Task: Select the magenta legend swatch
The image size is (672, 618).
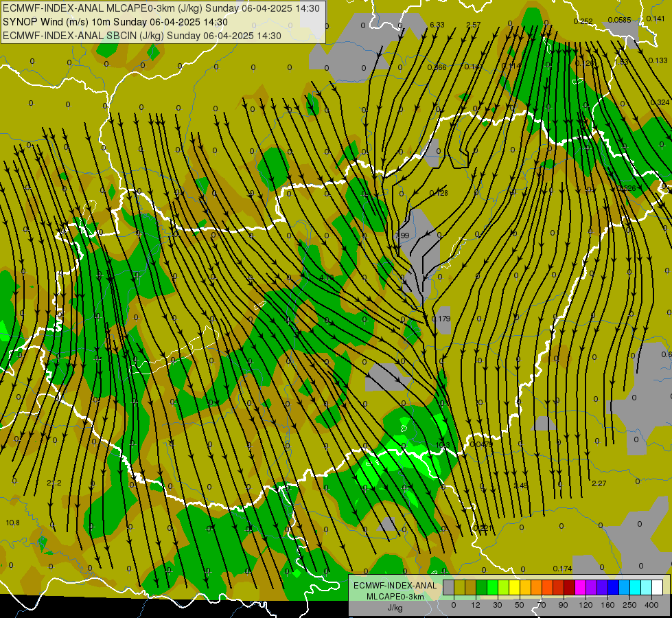Action: click(581, 588)
